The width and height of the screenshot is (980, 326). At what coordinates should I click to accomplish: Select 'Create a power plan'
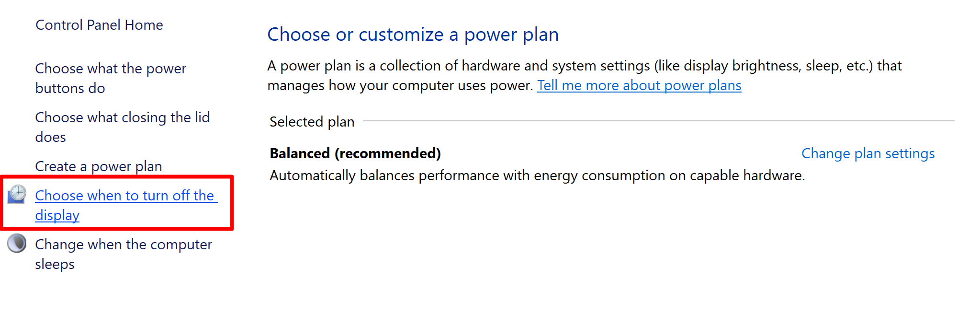(x=98, y=166)
